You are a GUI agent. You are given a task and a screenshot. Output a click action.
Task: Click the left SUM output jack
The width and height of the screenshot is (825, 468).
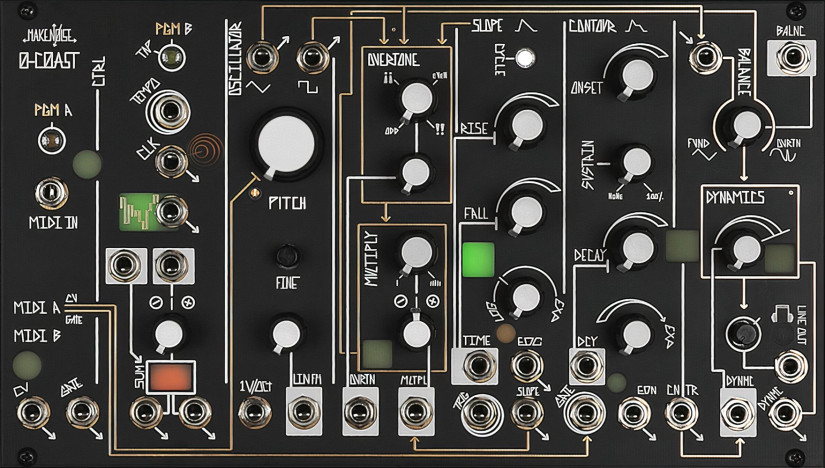pyautogui.click(x=146, y=413)
